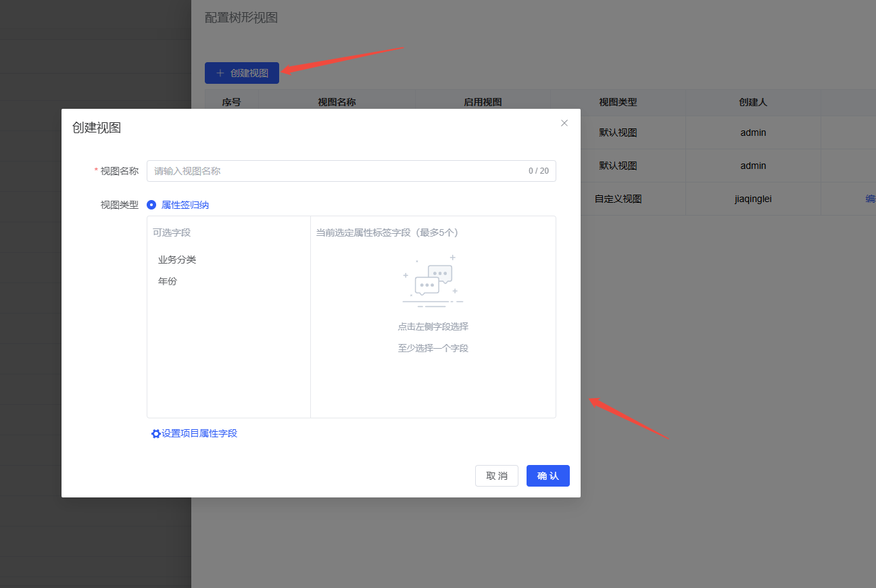Image resolution: width=876 pixels, height=588 pixels.
Task: Click the 创建人 column header
Action: [x=753, y=102]
